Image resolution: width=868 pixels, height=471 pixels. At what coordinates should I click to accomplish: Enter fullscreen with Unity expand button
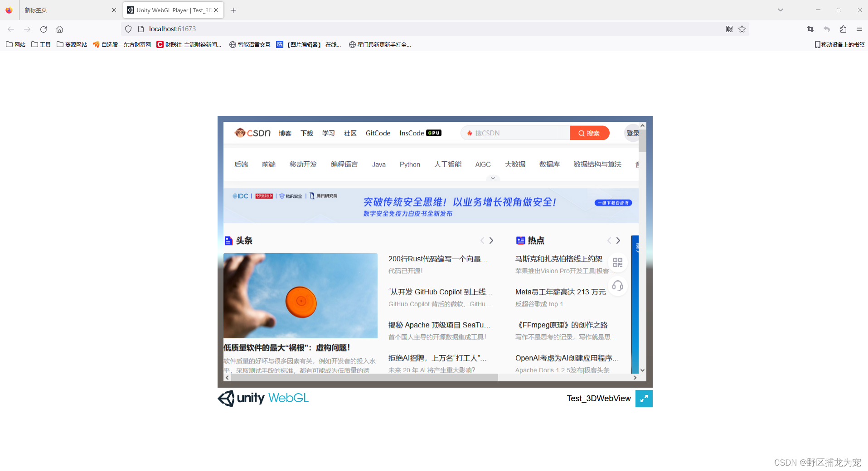coord(644,399)
